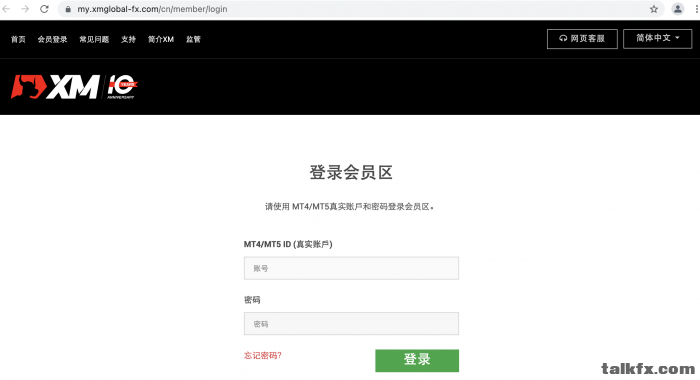Viewport: 700px width, 380px height.
Task: Click the browser back arrow
Action: (6, 9)
